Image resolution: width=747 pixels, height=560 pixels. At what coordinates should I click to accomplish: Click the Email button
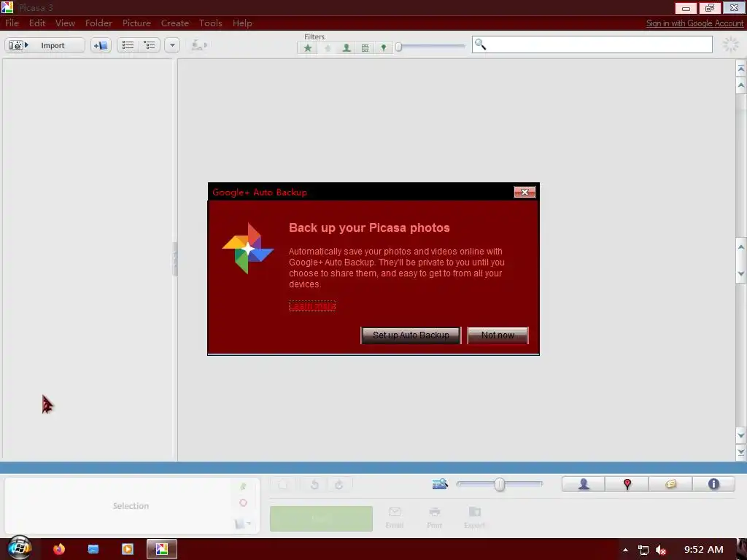click(x=395, y=518)
